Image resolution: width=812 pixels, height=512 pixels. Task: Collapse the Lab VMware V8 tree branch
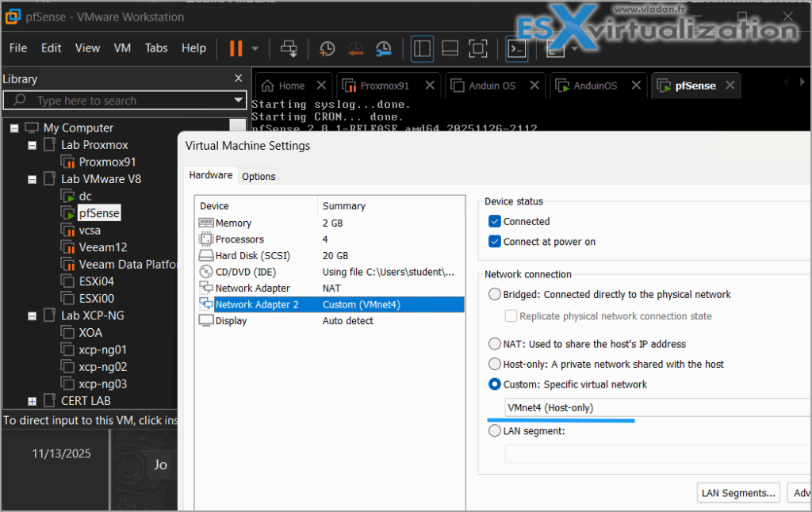[32, 178]
